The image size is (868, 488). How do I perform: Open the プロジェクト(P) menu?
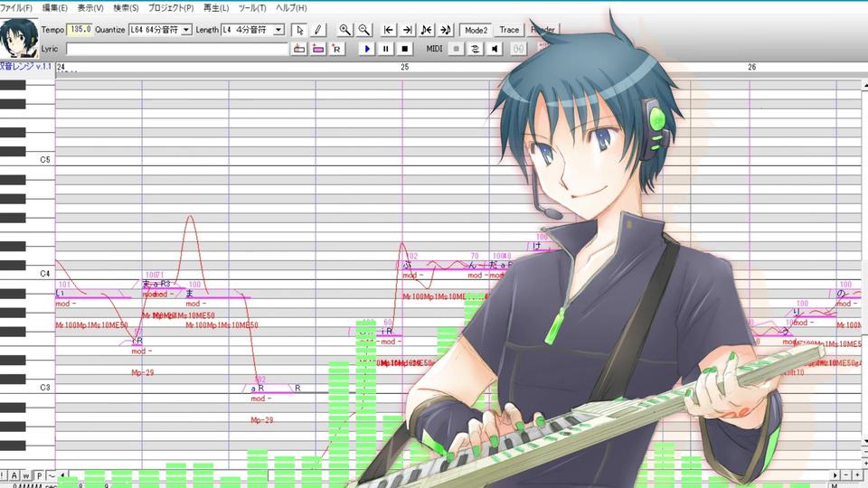pos(171,8)
